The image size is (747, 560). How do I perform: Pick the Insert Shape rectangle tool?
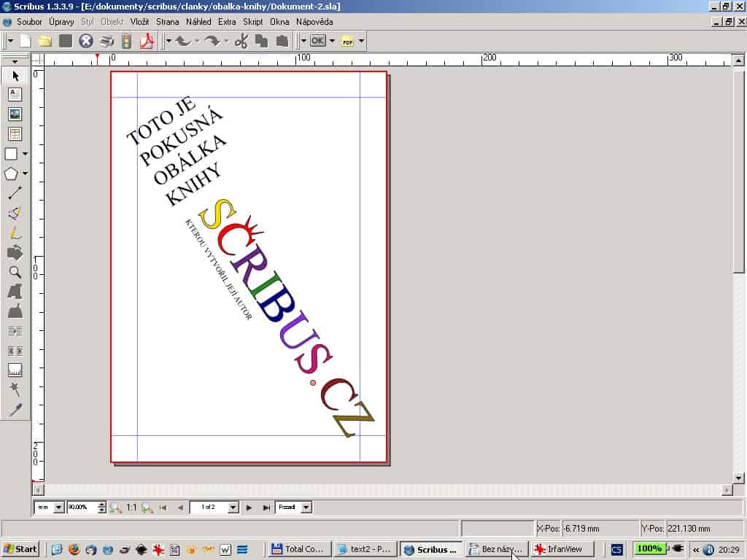point(11,154)
